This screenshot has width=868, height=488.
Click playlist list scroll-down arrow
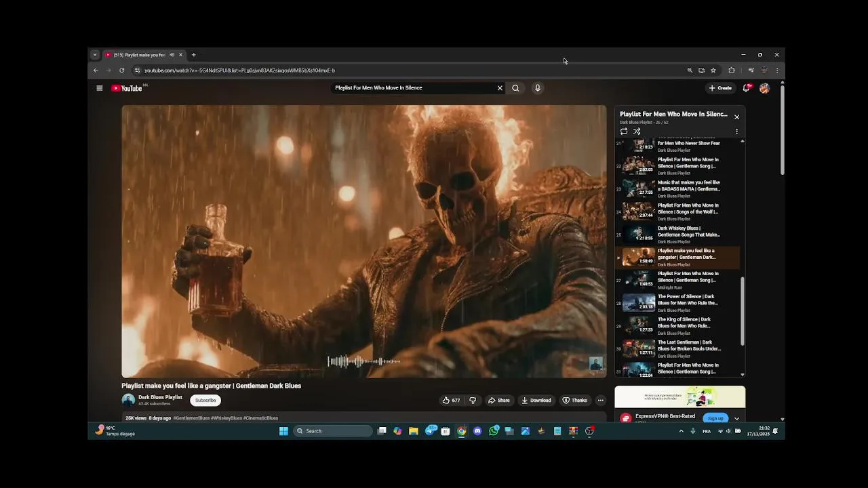point(743,375)
